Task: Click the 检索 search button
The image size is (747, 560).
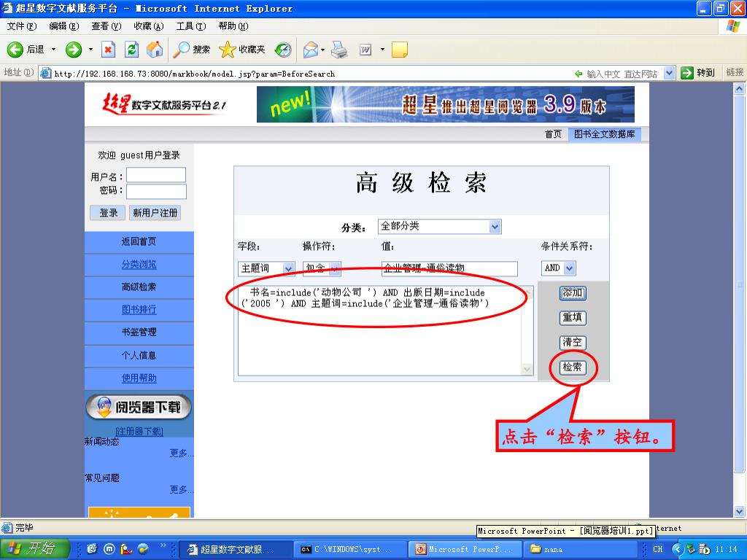Action: click(573, 367)
